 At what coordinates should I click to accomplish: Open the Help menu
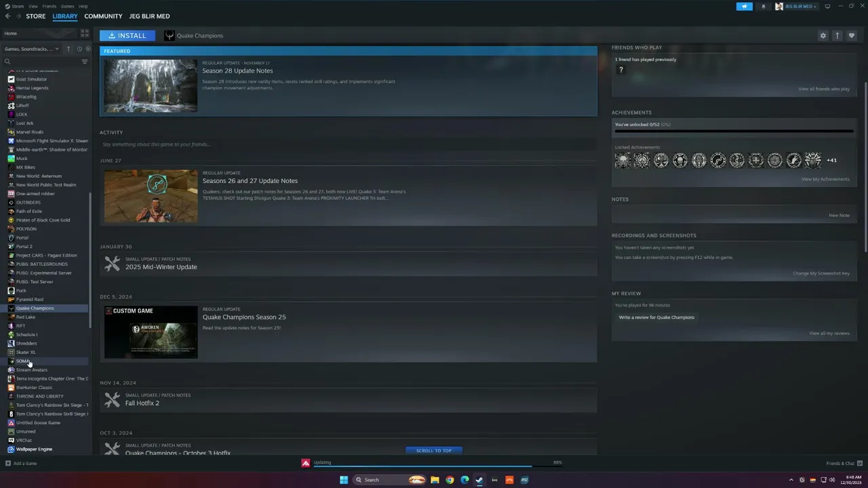(83, 6)
